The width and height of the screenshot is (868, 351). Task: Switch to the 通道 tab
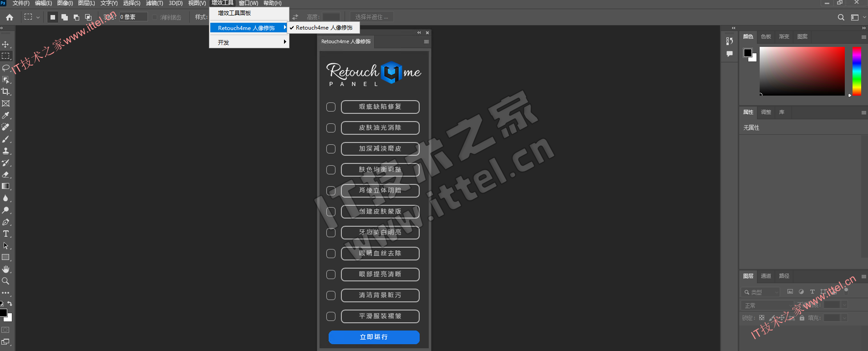pos(766,276)
